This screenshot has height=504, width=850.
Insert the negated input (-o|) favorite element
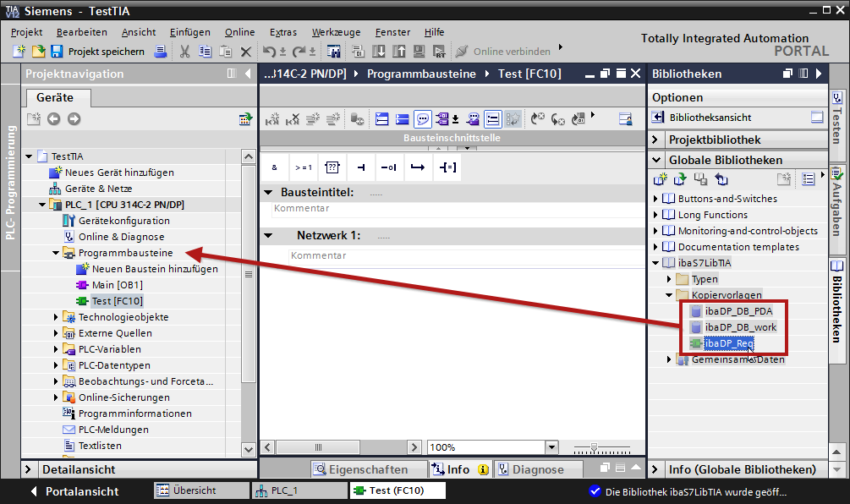(x=389, y=167)
